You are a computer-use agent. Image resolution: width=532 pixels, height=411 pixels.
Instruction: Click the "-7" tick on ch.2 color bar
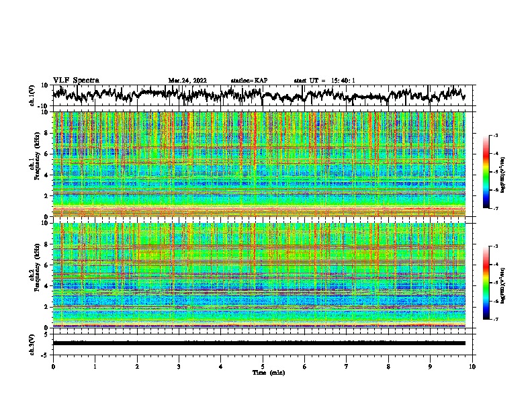tap(496, 319)
